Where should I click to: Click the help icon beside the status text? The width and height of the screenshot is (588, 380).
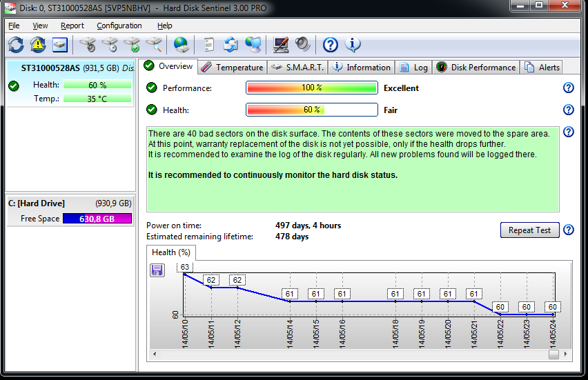[569, 132]
